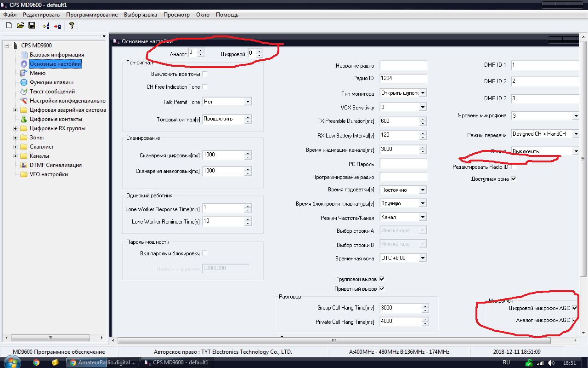Screen dimensions: 588x368
Task: Close the left tree panel with X
Action: coord(104,36)
